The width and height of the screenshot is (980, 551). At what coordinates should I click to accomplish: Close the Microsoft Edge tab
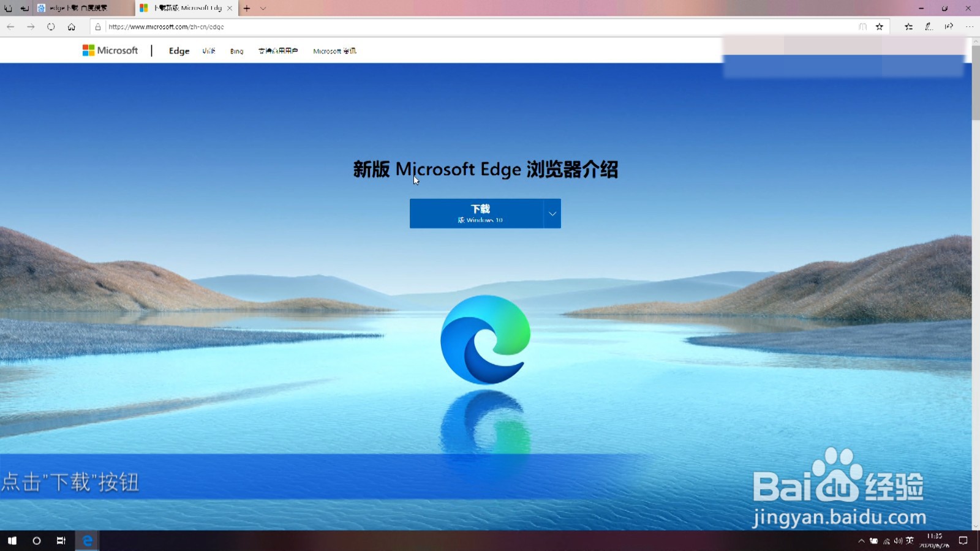tap(230, 8)
